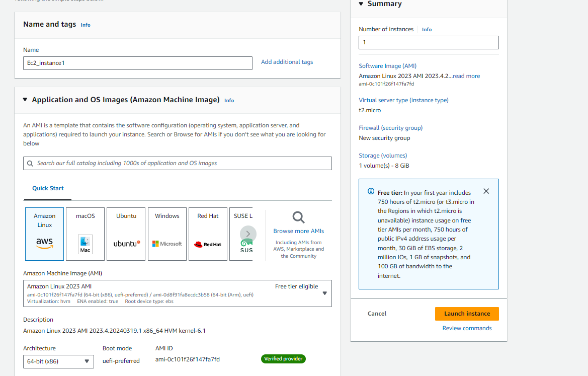Select the Amazon Linux tile with AWS logo
The width and height of the screenshot is (588, 376).
pos(44,234)
